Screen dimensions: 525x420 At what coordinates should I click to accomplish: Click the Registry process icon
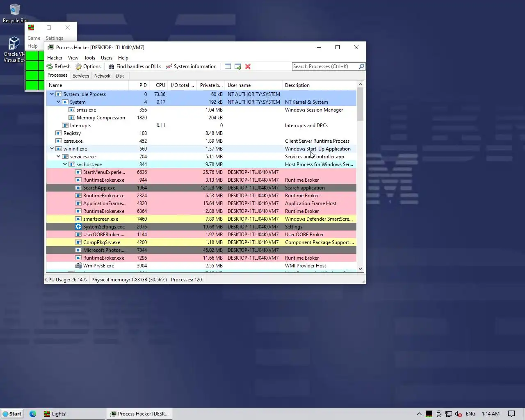pos(59,133)
